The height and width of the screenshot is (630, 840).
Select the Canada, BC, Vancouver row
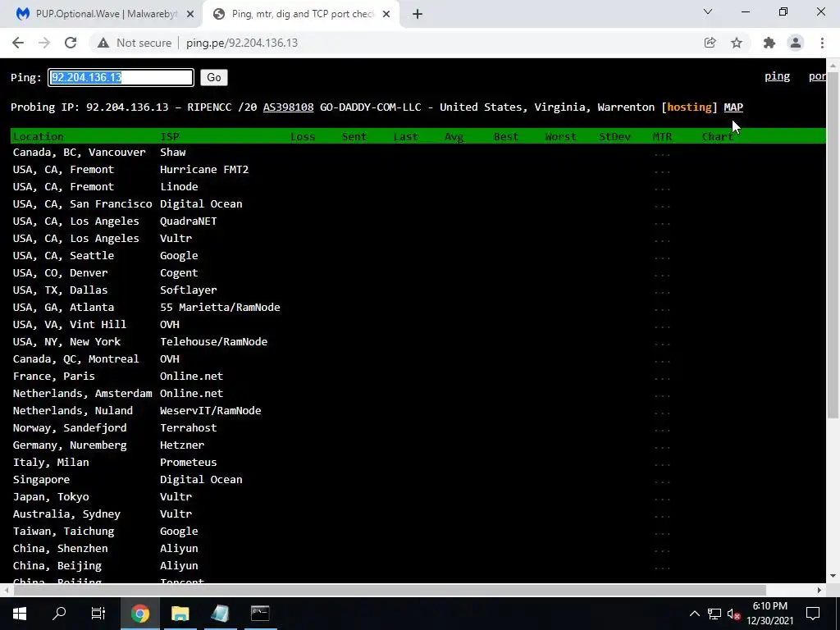(x=418, y=152)
